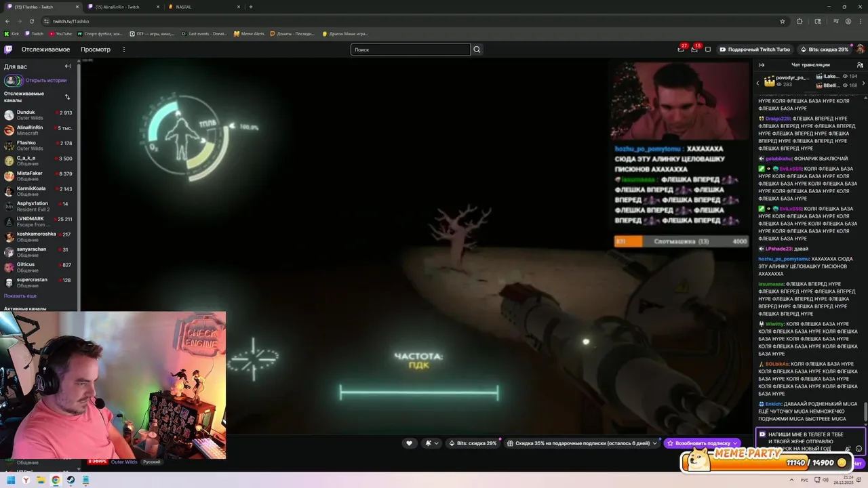Open 'Last events' bookmark
Viewport: 868px width, 488px height.
coord(204,33)
